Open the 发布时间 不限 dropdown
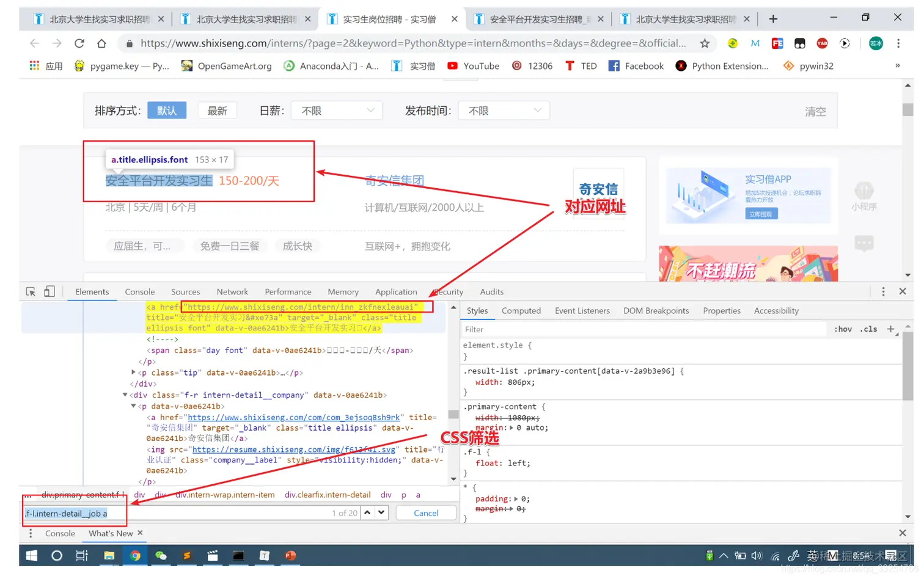This screenshot has width=924, height=579. click(504, 111)
